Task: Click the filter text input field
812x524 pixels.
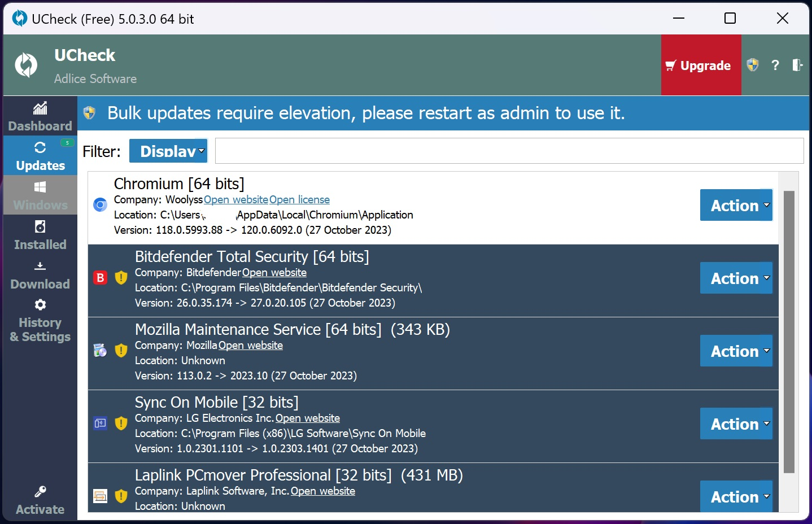Action: [x=509, y=151]
